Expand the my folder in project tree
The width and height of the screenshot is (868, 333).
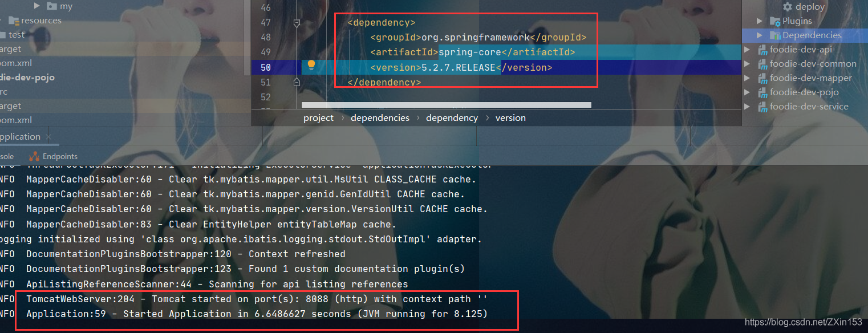36,6
